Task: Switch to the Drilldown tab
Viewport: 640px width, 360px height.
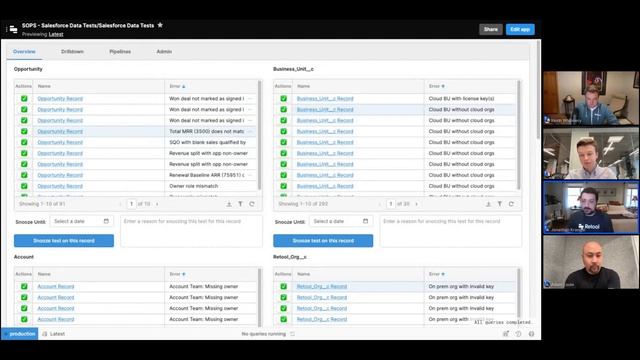Action: [72, 51]
